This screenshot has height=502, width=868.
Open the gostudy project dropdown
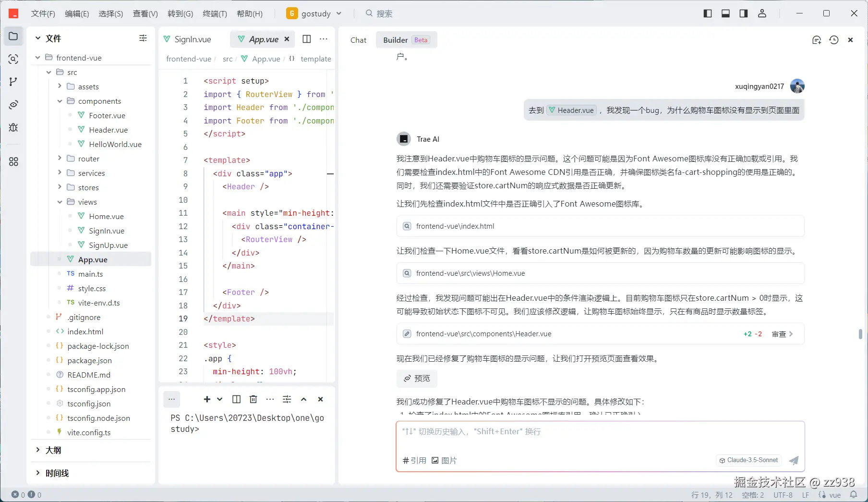click(314, 13)
